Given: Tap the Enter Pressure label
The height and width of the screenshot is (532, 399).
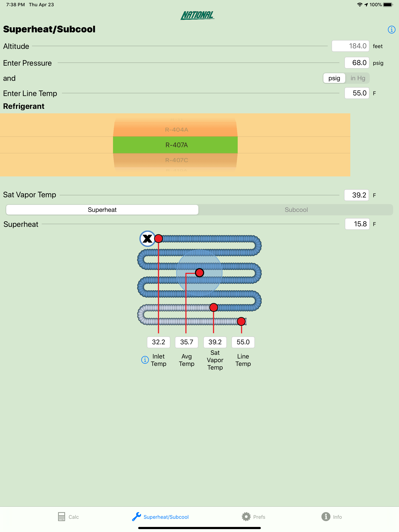Looking at the screenshot, I should (27, 63).
